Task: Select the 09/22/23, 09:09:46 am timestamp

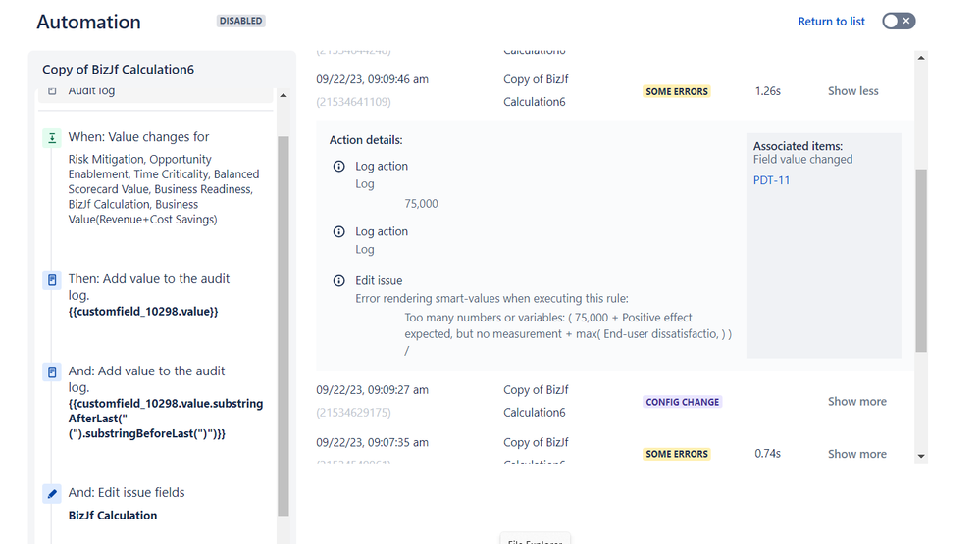Action: pyautogui.click(x=372, y=79)
